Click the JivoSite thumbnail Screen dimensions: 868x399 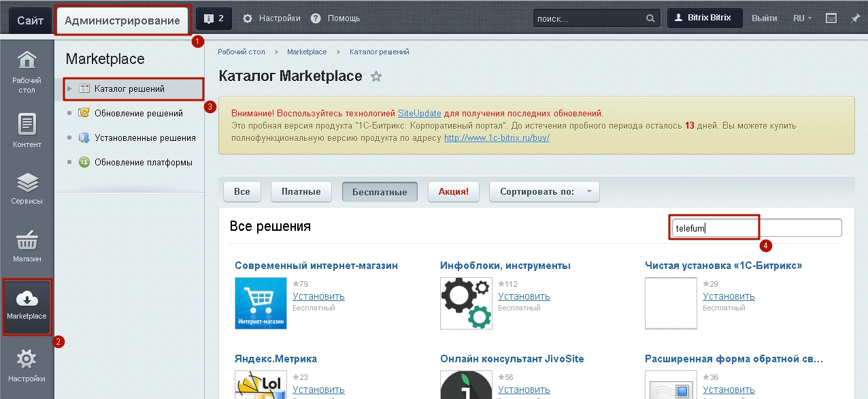(466, 385)
